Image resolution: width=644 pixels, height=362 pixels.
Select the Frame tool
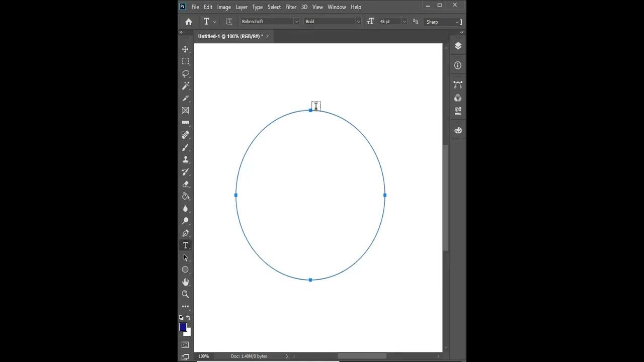[186, 110]
